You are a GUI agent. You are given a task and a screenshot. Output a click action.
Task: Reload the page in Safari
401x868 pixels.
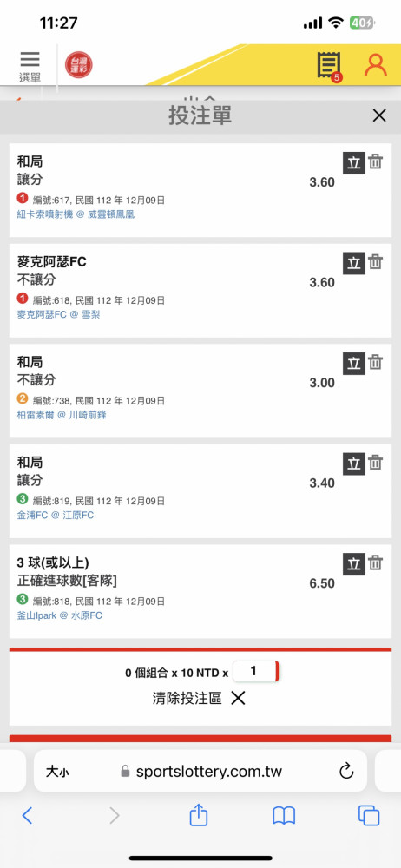(346, 771)
